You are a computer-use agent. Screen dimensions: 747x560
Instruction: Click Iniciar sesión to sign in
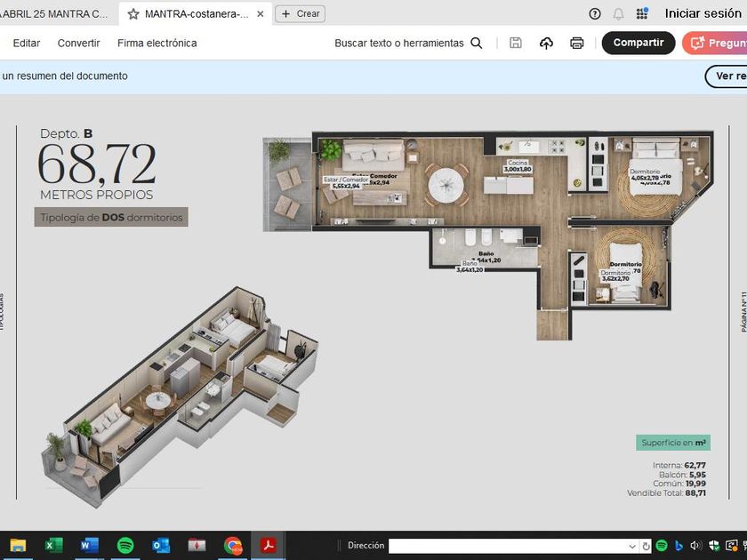[x=703, y=13]
